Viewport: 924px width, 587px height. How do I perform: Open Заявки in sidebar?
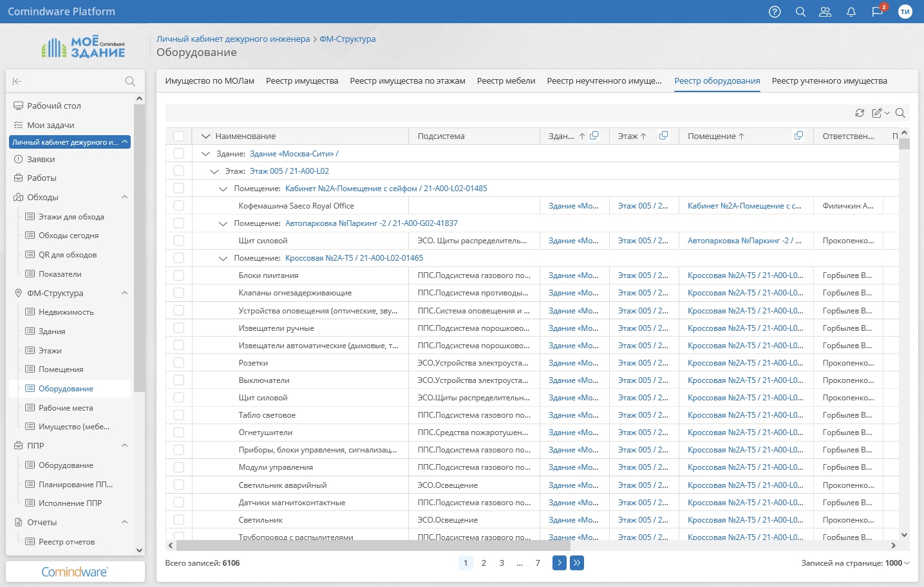coord(41,159)
